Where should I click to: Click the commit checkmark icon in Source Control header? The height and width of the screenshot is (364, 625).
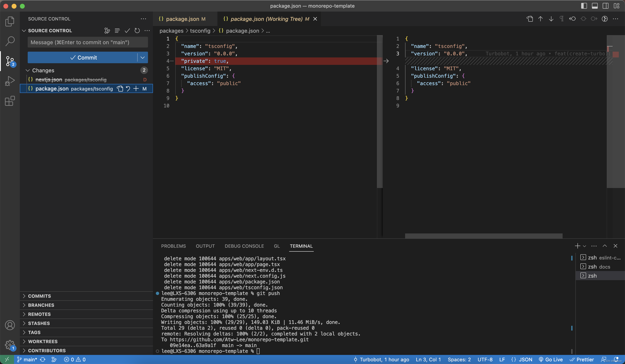click(127, 31)
